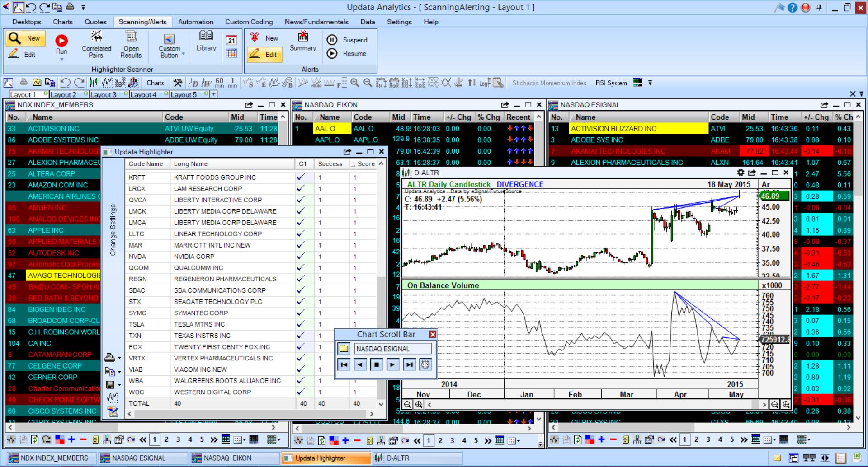Open Results in Highlighter Scanner
This screenshot has height=467, width=868.
131,45
